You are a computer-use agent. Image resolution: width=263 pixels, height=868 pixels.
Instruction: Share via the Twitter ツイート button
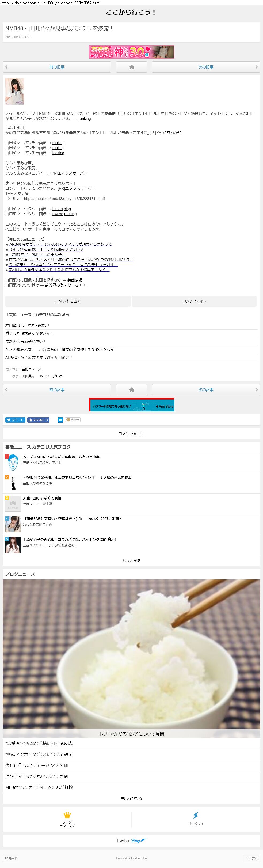[15, 420]
